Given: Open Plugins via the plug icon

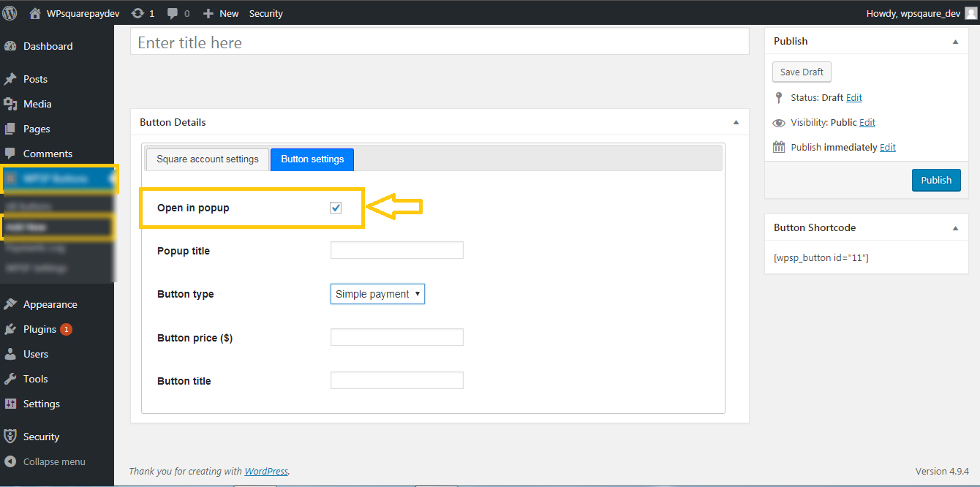Looking at the screenshot, I should (x=10, y=329).
